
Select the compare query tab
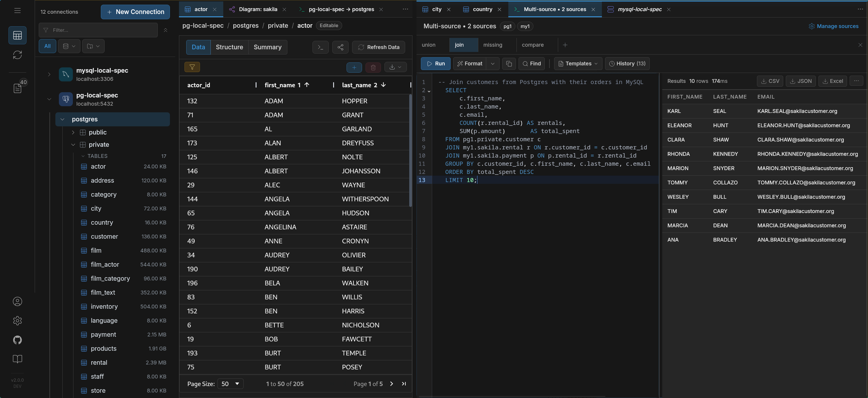533,45
